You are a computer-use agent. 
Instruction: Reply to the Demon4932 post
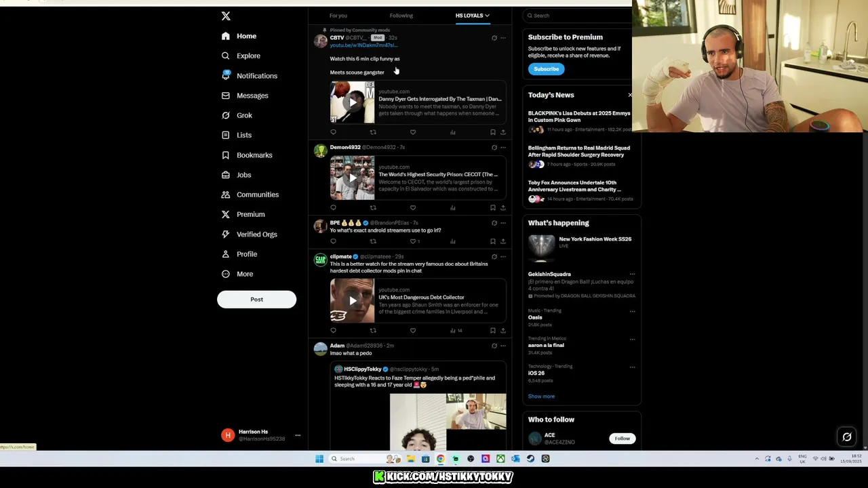pyautogui.click(x=333, y=207)
